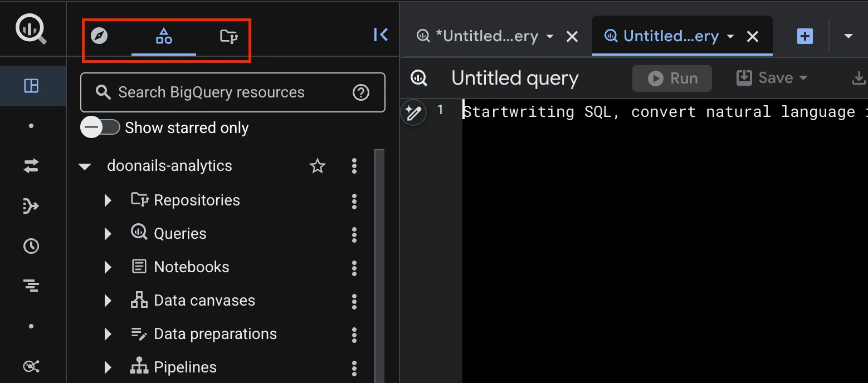Click the Untitled query title text
The image size is (868, 383).
coord(515,78)
